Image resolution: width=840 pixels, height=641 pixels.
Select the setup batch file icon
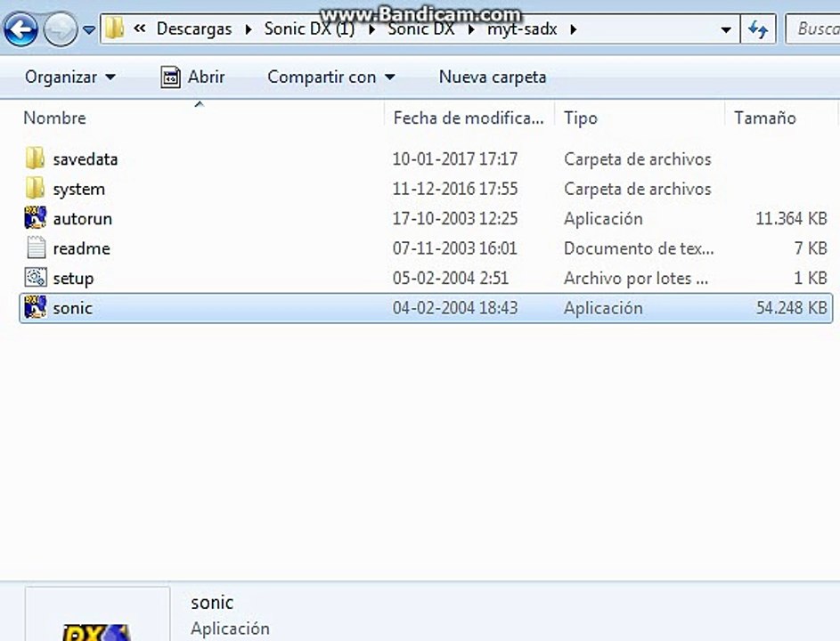(36, 278)
